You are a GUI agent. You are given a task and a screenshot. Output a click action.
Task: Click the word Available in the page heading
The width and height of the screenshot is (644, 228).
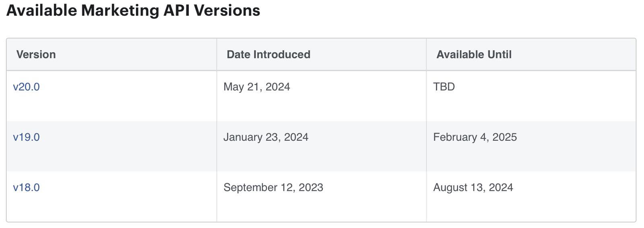[x=41, y=10]
